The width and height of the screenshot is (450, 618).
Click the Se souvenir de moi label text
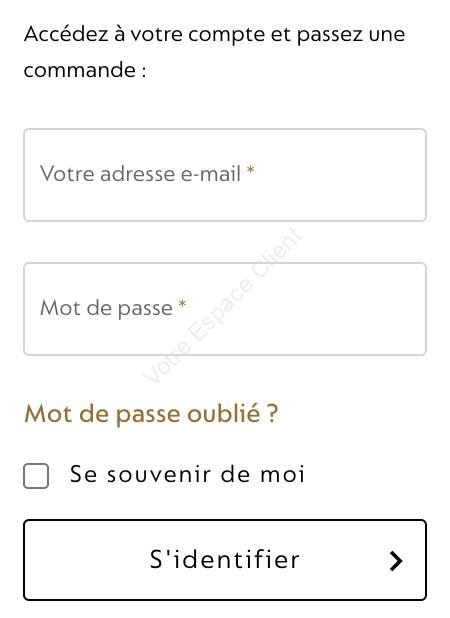[x=188, y=474]
